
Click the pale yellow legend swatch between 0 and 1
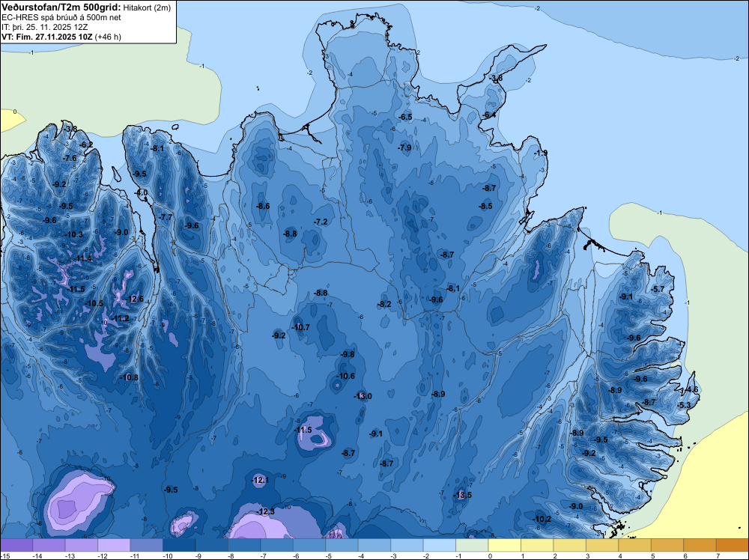point(504,545)
